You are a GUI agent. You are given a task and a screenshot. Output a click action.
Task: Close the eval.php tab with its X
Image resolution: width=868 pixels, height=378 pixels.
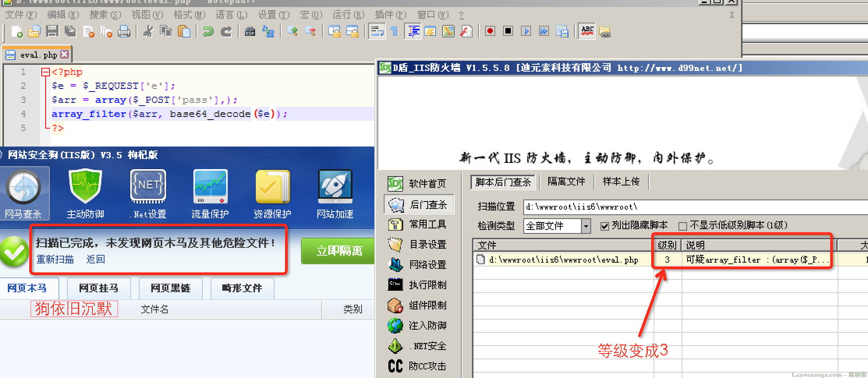tap(64, 55)
